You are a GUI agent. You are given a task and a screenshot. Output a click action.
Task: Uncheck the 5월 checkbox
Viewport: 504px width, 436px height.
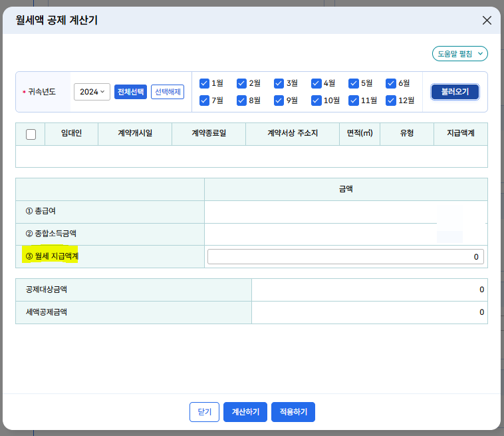point(353,83)
